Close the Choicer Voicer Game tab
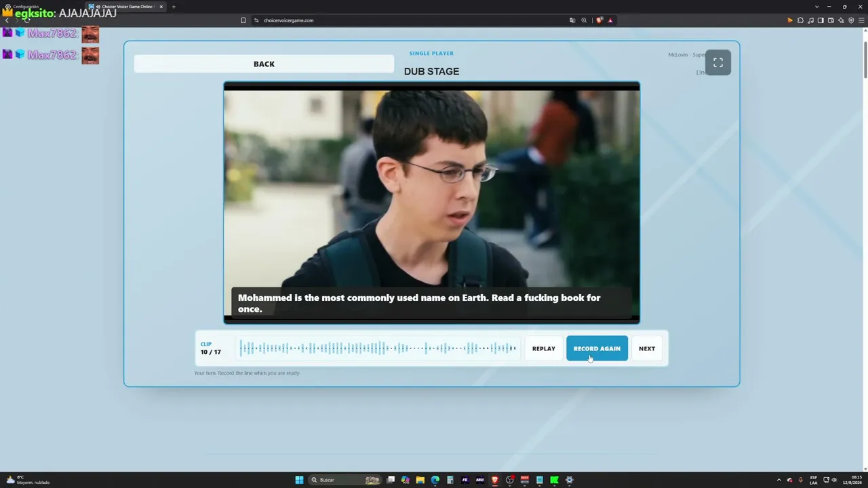Image resolution: width=868 pixels, height=488 pixels. point(161,7)
